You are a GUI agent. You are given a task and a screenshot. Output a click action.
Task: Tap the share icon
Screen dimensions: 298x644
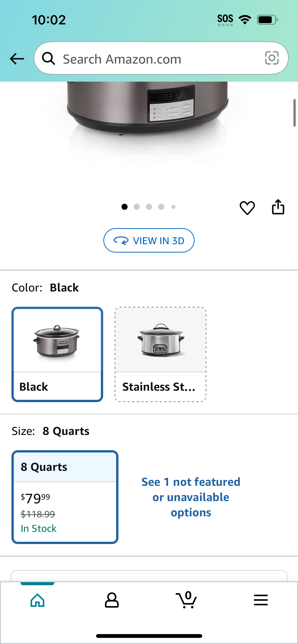coord(278,207)
